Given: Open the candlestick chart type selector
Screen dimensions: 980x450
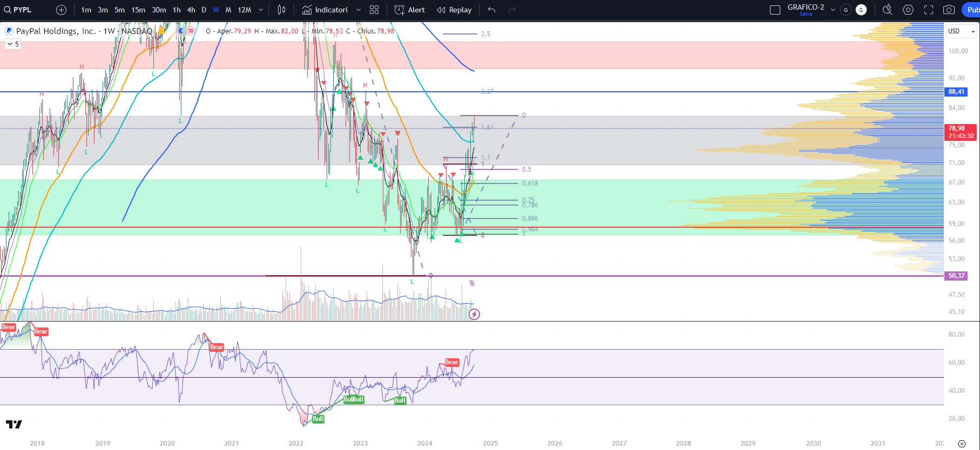Looking at the screenshot, I should pos(281,10).
